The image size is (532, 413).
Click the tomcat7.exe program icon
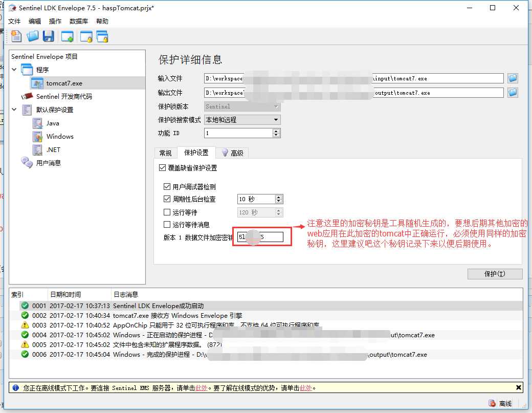(x=37, y=83)
